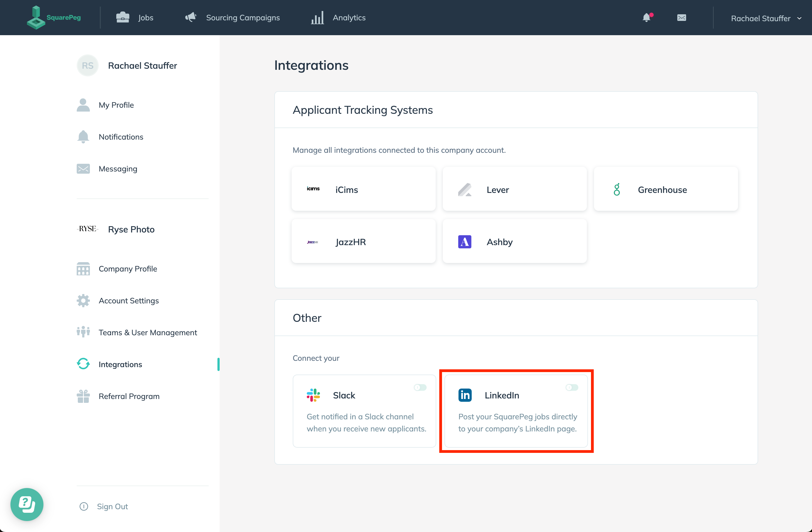
Task: Click the messaging envelope icon
Action: click(x=681, y=17)
